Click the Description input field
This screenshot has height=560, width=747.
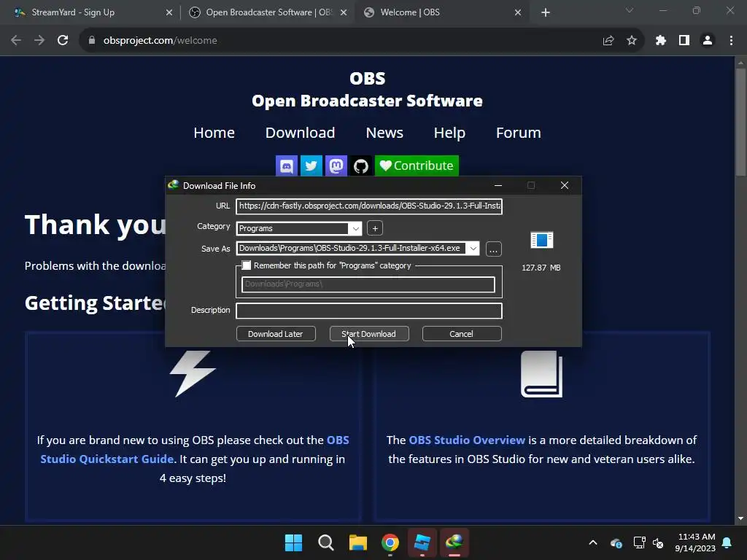coord(369,311)
